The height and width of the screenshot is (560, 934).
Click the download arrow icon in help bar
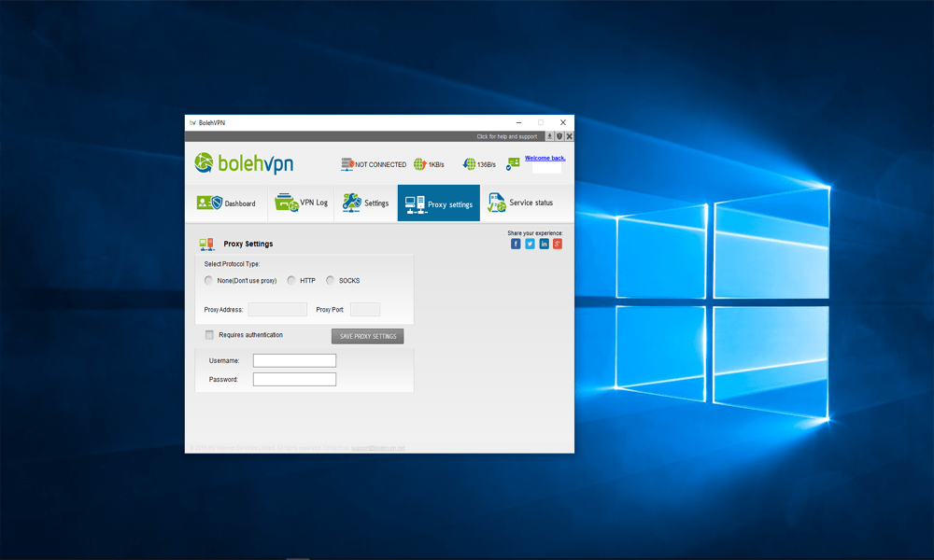pos(550,136)
